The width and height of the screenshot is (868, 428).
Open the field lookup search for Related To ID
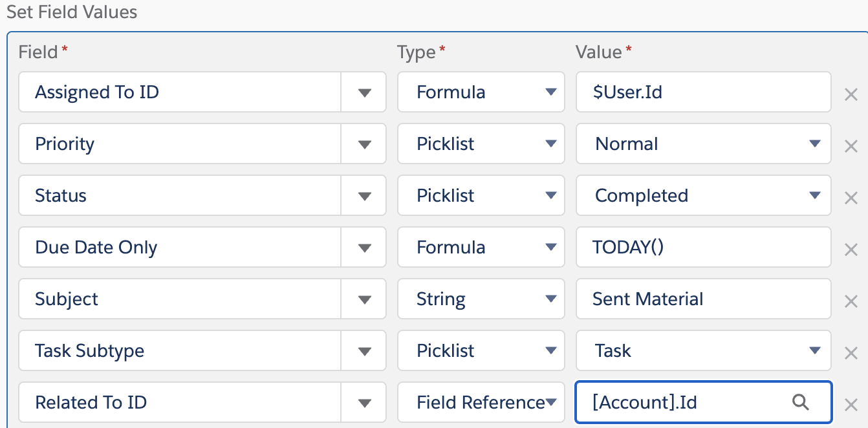(801, 402)
